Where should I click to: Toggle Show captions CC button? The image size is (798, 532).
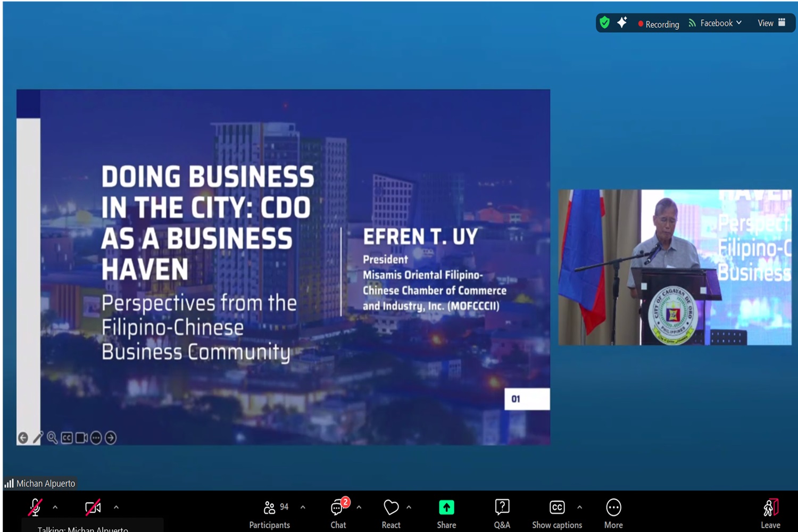557,514
